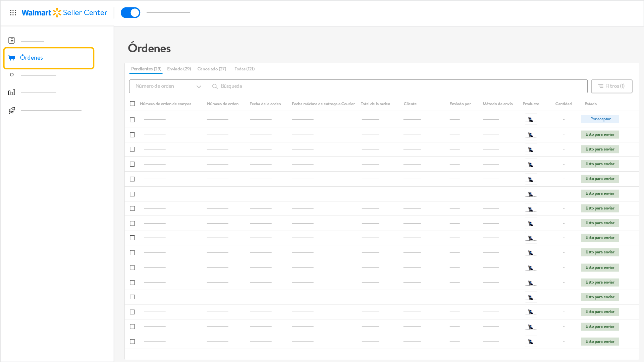The height and width of the screenshot is (362, 644).
Task: Click the Cantidad column header
Action: [563, 104]
